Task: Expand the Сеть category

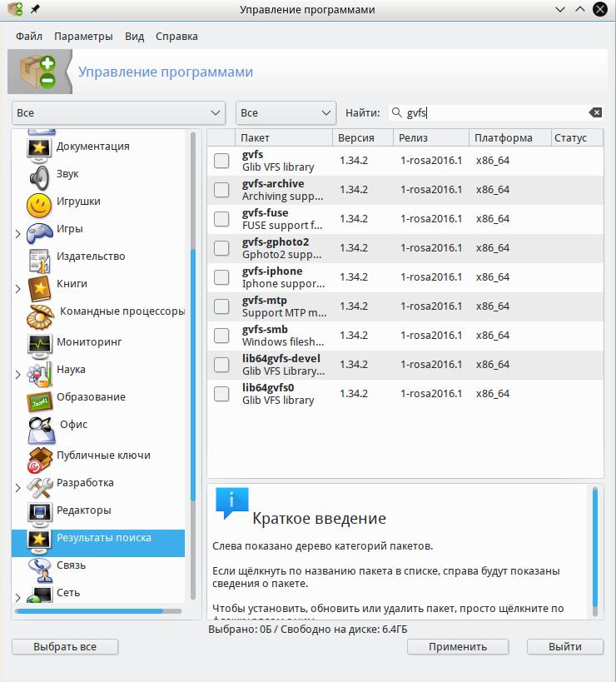Action: 17,598
